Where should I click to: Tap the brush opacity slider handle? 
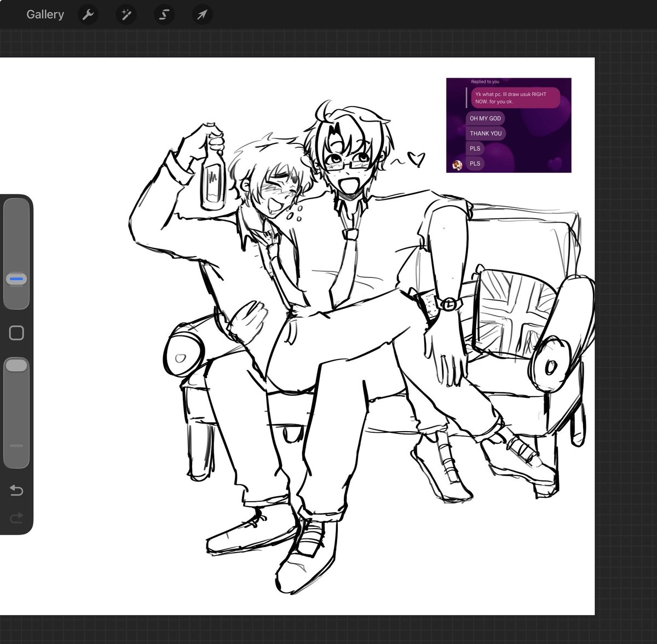(x=16, y=365)
